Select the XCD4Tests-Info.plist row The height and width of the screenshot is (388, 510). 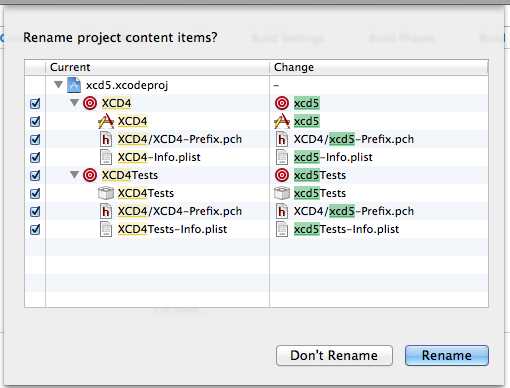tap(257, 229)
